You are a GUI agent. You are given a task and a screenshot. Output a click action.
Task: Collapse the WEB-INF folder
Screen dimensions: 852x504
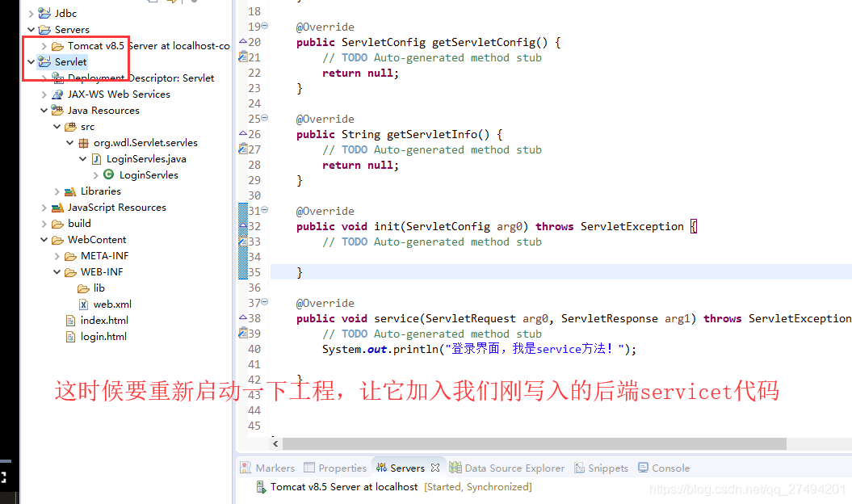click(x=57, y=272)
